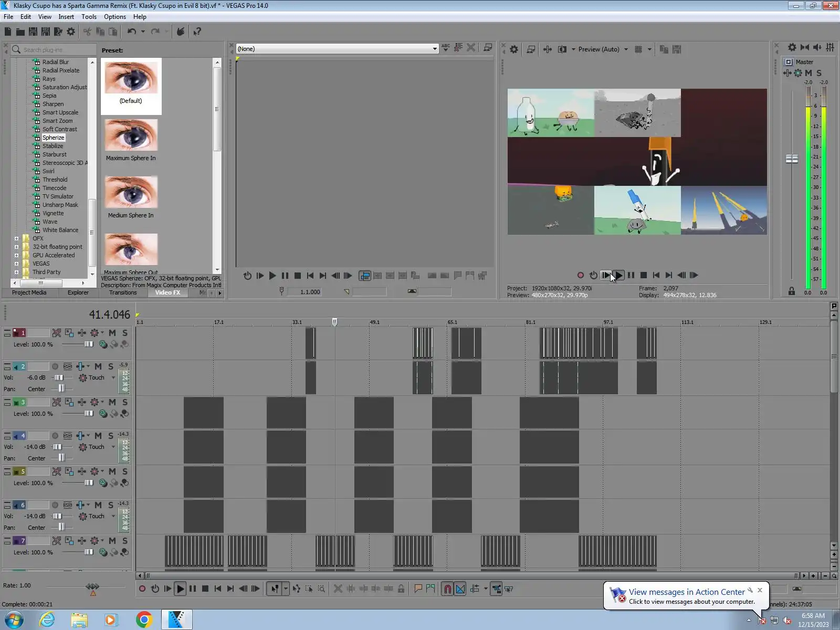Open the File menu
This screenshot has height=630, width=840.
point(8,17)
